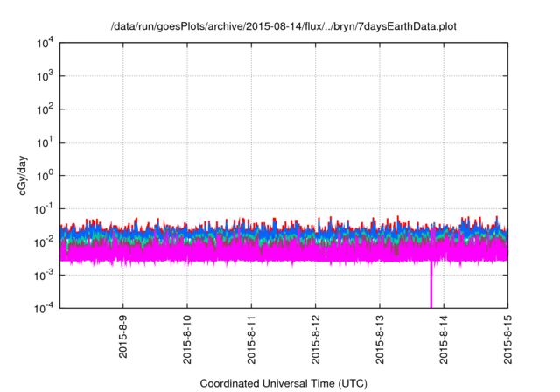Select the 10^-4 y-axis tick label
The width and height of the screenshot is (560, 392).
pos(44,307)
